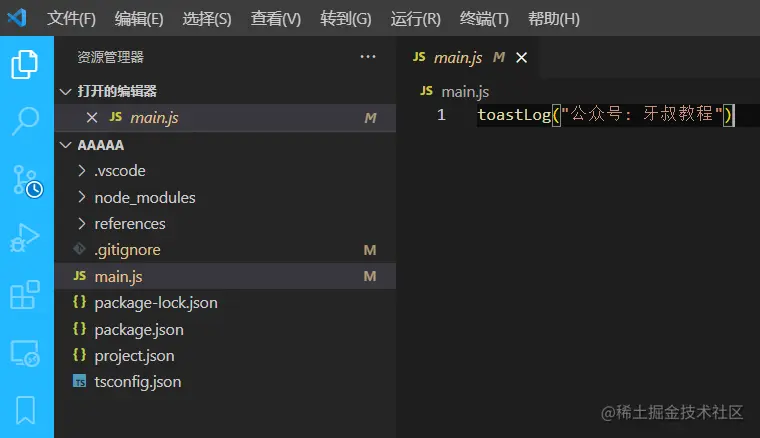Open the 查看(V) menu

coord(276,18)
